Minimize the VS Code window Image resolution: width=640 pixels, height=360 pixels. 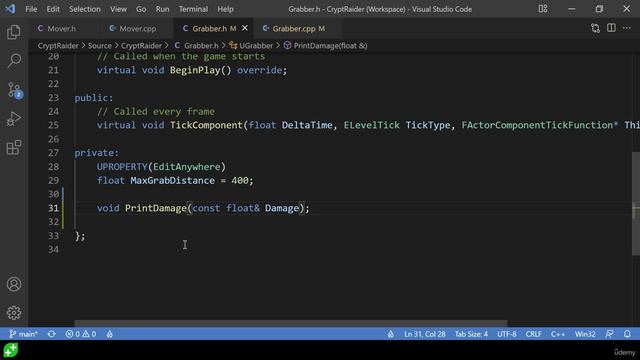tap(571, 9)
